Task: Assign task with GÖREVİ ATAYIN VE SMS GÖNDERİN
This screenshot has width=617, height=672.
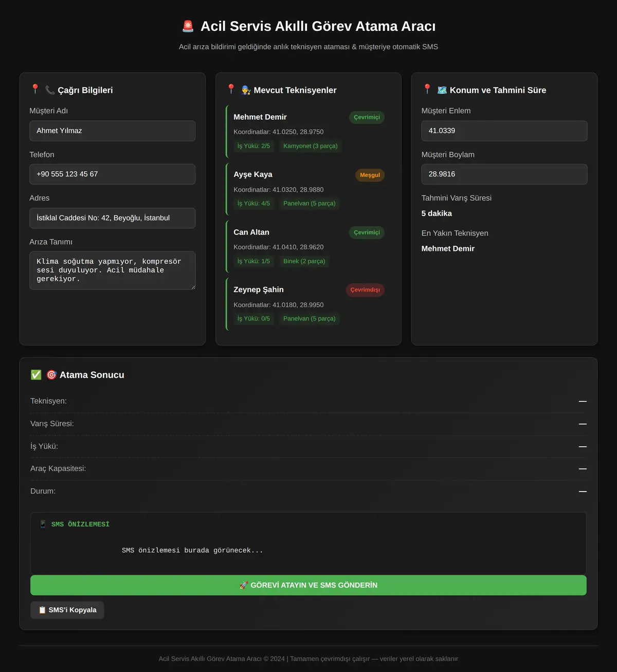Action: (308, 585)
